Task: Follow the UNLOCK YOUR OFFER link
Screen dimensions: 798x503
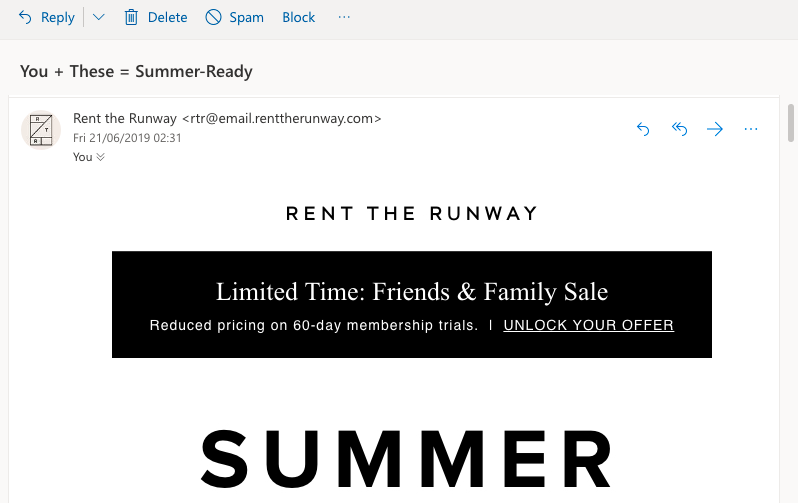Action: tap(589, 325)
